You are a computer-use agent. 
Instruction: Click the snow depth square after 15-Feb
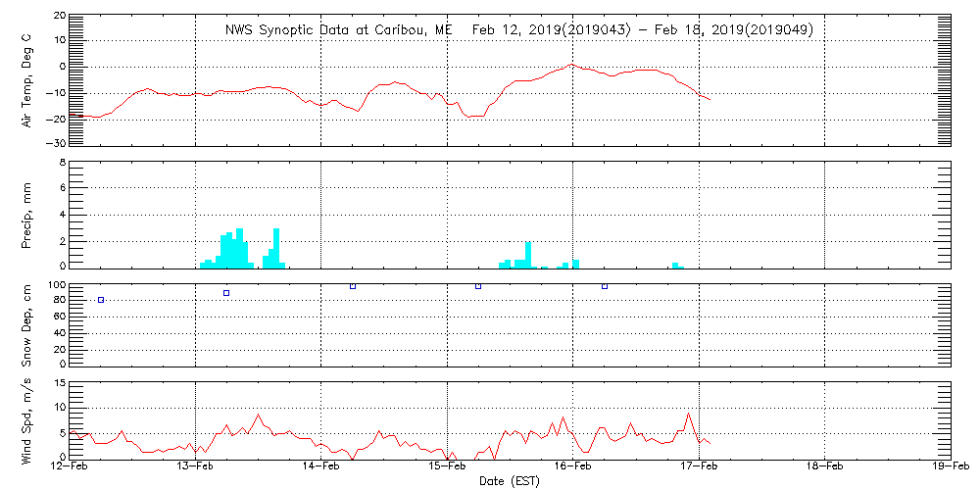pyautogui.click(x=478, y=286)
